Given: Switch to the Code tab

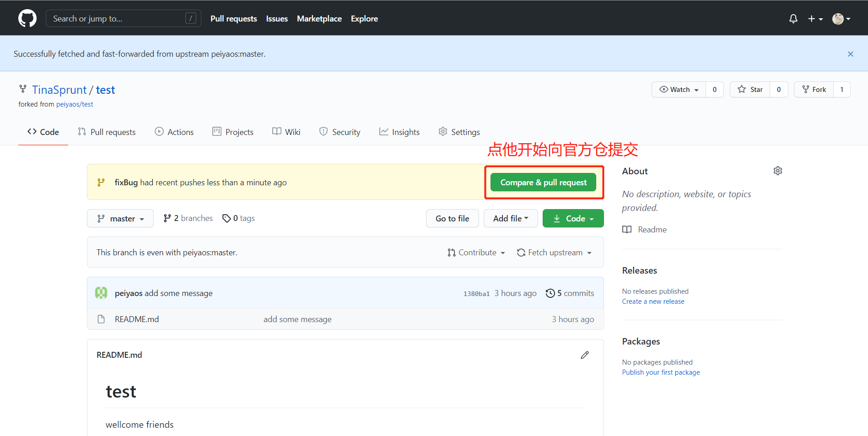Looking at the screenshot, I should [x=43, y=132].
